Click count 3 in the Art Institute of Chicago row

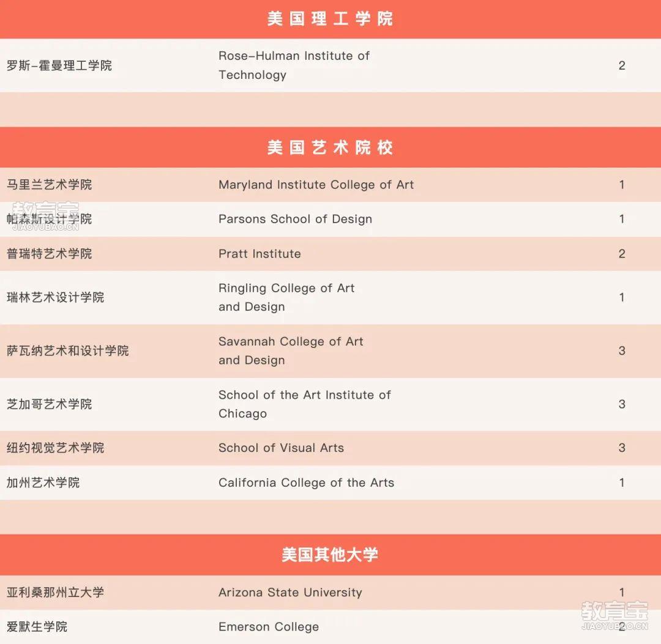[622, 404]
